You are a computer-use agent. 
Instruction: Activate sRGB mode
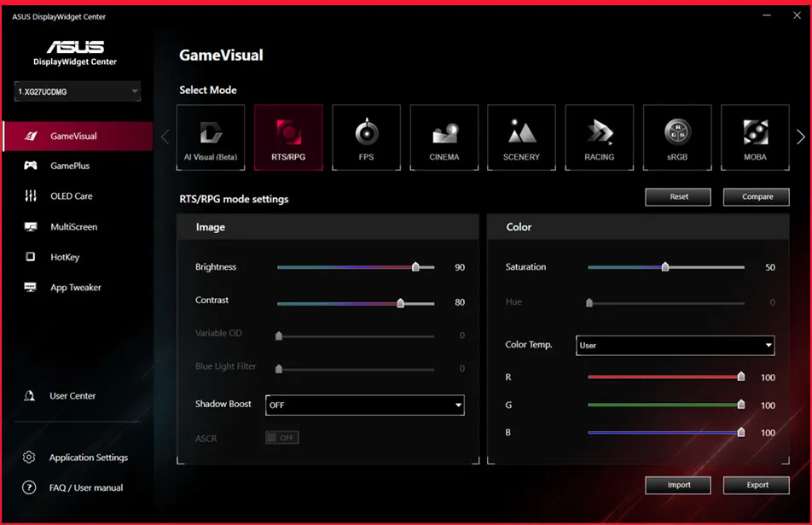tap(676, 137)
